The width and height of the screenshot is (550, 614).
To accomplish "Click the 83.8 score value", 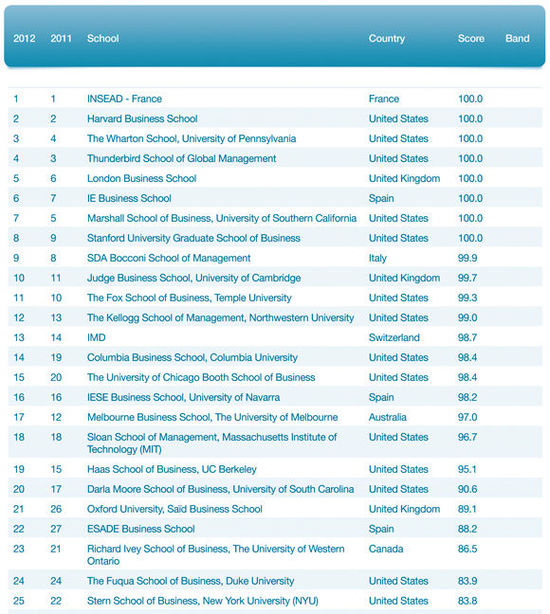I will click(x=467, y=601).
